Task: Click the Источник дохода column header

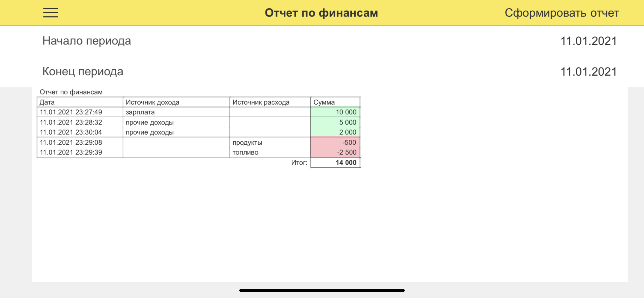Action: point(176,102)
